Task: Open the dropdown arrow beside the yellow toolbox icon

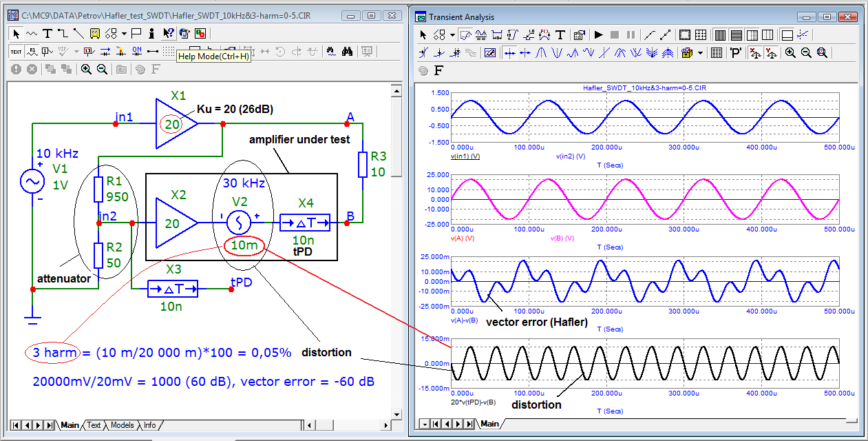Action: tap(700, 53)
